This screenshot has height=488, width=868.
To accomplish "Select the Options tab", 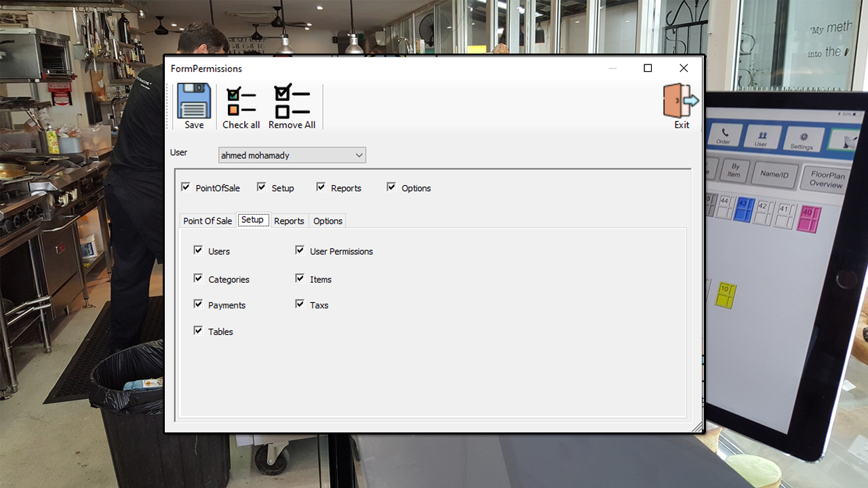I will 327,220.
